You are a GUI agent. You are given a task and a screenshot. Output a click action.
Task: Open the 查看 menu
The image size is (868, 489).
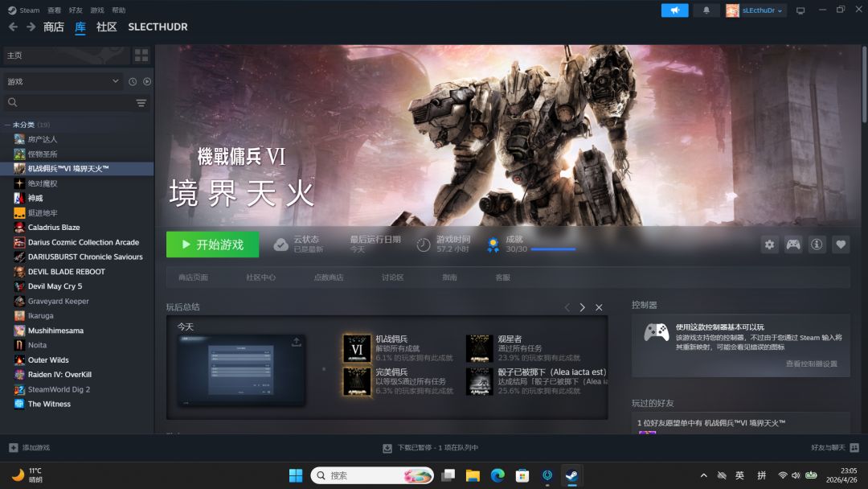54,10
